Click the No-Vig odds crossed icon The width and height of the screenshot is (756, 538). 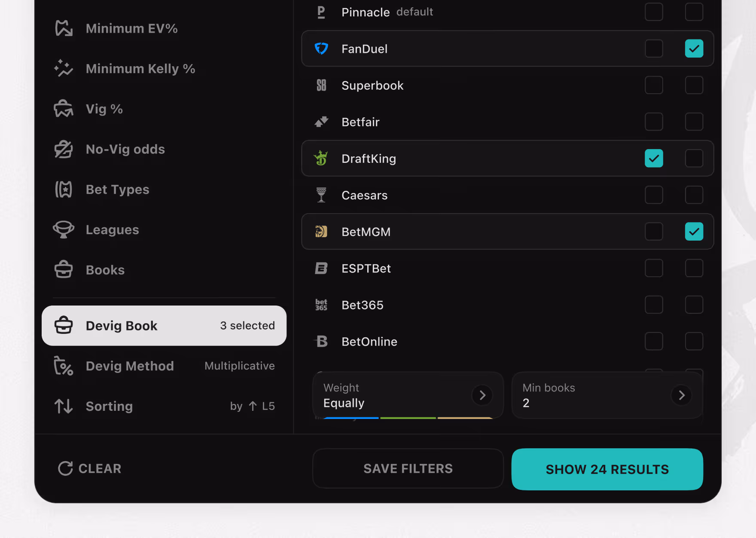[x=64, y=149]
